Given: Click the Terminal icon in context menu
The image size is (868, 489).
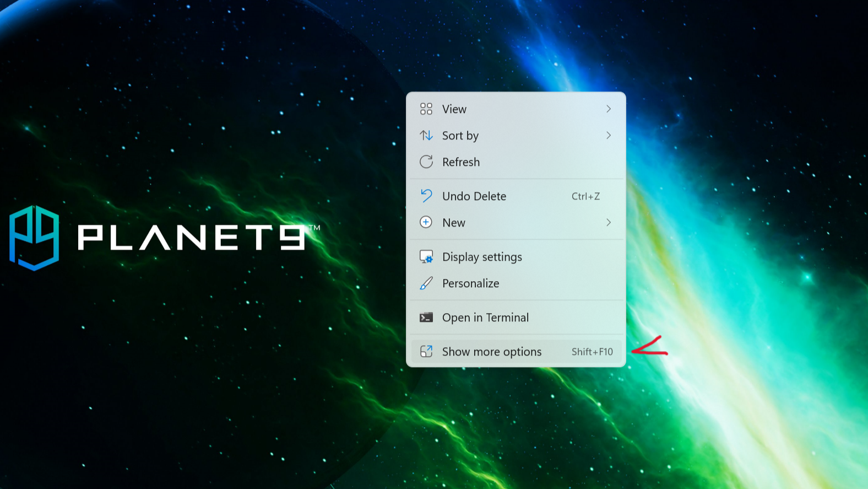Looking at the screenshot, I should 426,318.
